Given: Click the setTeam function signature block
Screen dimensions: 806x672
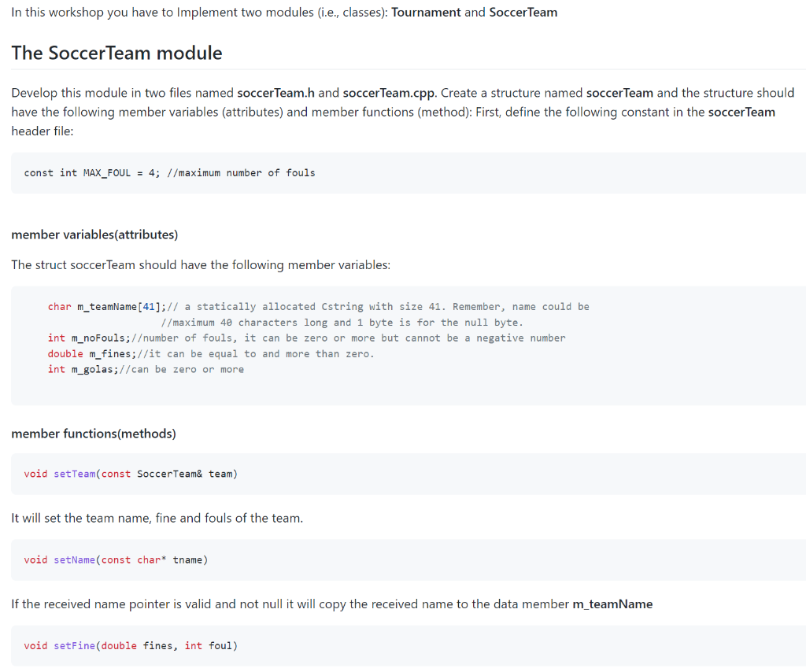Looking at the screenshot, I should tap(131, 473).
